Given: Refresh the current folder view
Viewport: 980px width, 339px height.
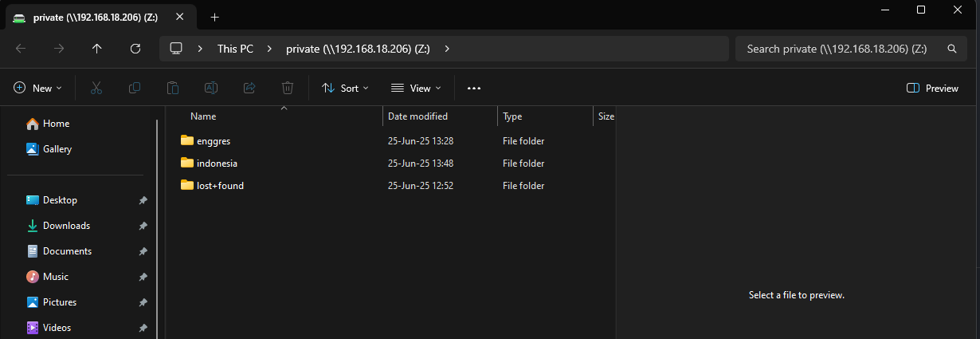Looking at the screenshot, I should [x=135, y=49].
